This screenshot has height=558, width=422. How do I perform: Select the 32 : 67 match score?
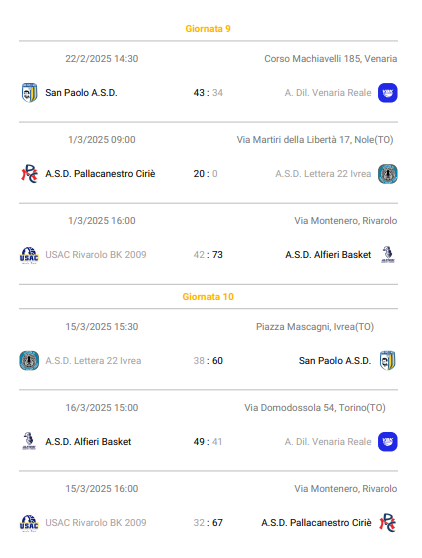click(208, 523)
